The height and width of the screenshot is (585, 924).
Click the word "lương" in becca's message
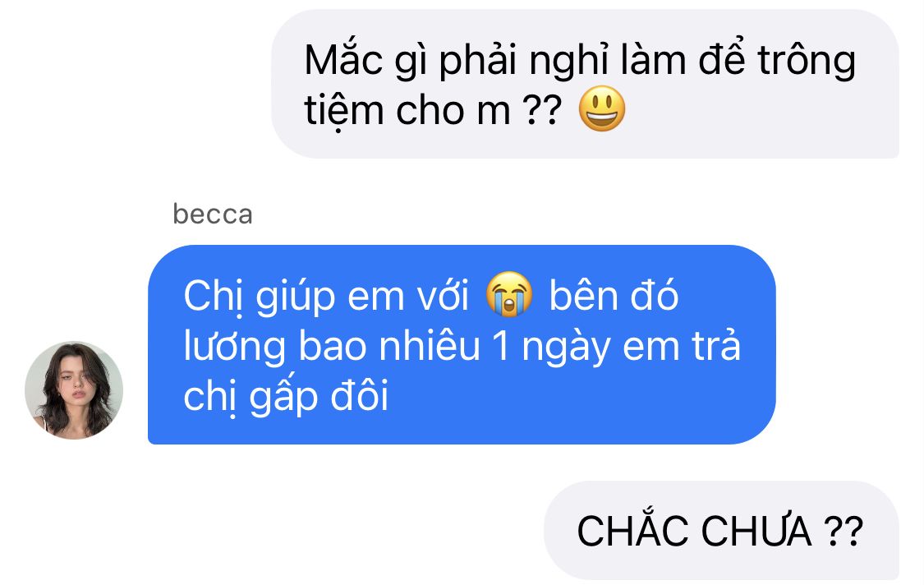point(235,348)
